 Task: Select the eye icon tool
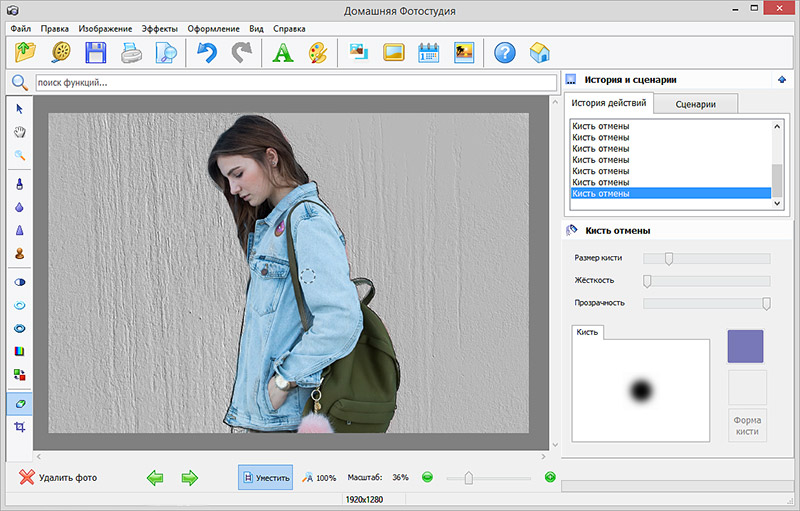point(19,328)
